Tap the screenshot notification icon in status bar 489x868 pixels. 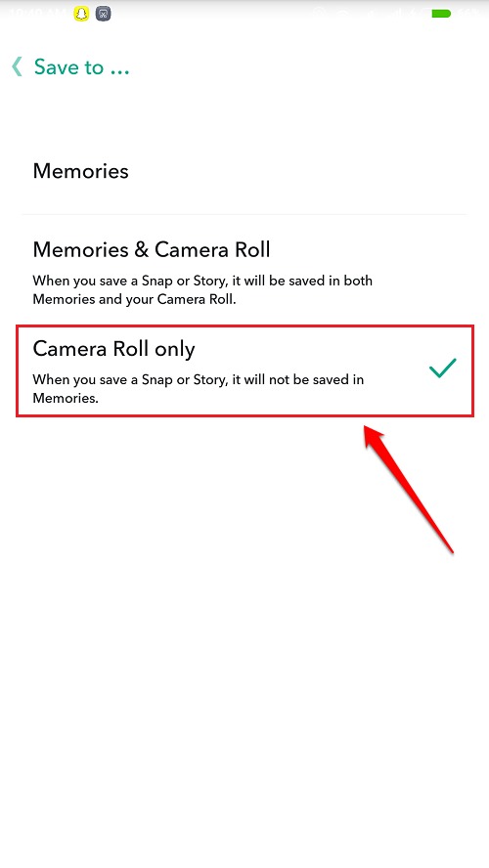[103, 14]
